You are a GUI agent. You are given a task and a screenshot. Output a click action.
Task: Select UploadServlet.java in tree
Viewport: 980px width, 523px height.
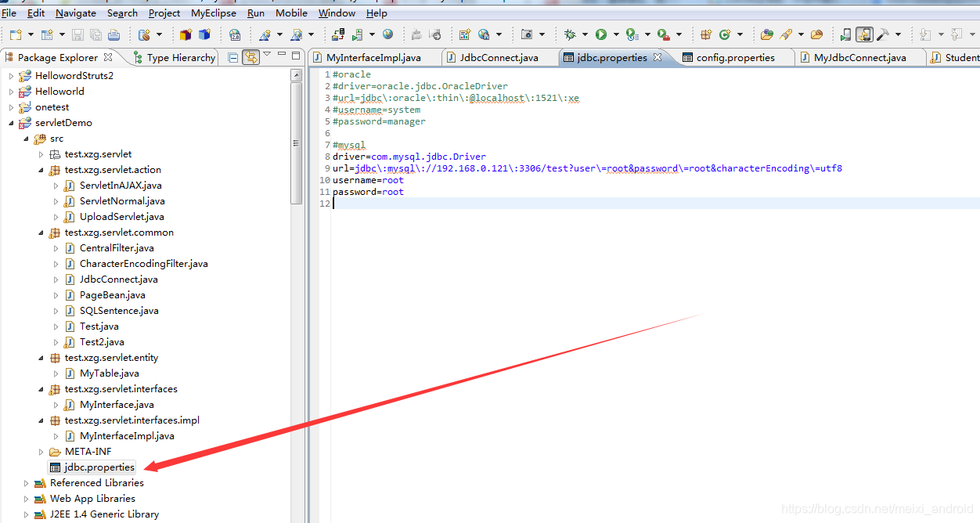122,217
